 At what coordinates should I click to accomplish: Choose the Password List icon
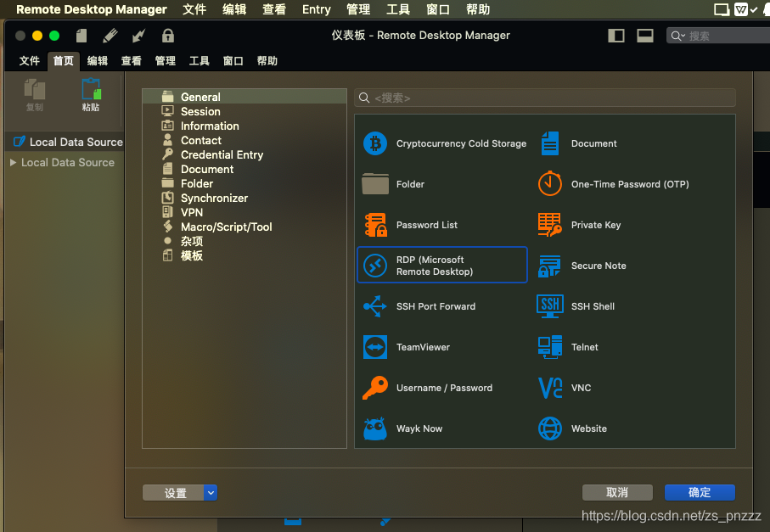click(x=375, y=225)
